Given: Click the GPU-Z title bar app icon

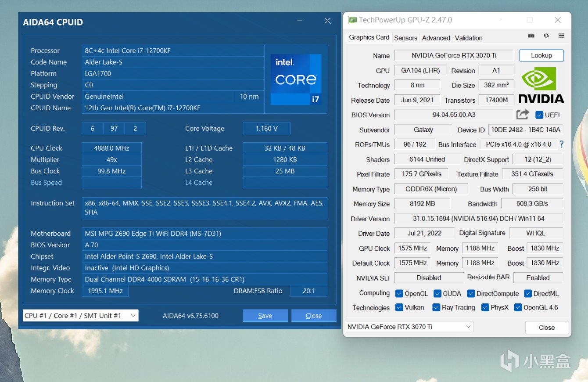Looking at the screenshot, I should (352, 20).
